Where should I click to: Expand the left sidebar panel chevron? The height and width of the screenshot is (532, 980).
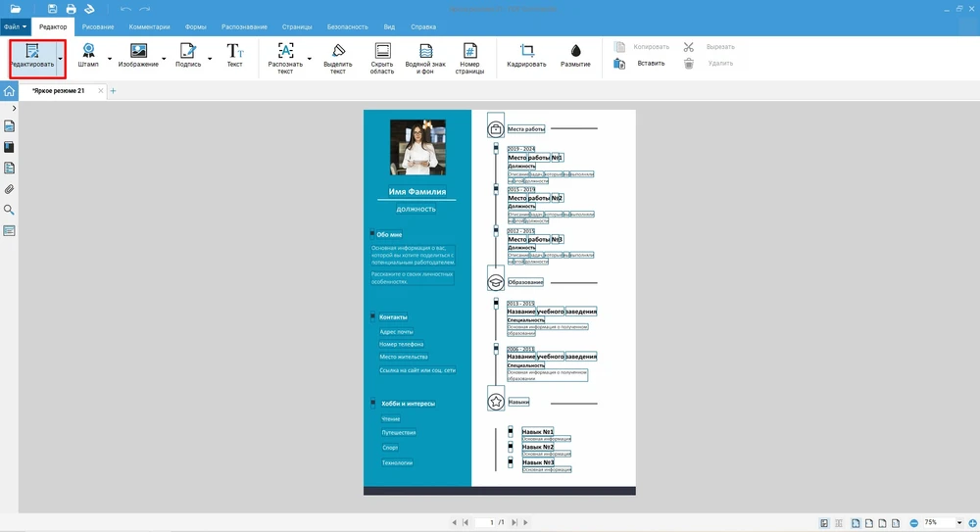click(x=14, y=107)
